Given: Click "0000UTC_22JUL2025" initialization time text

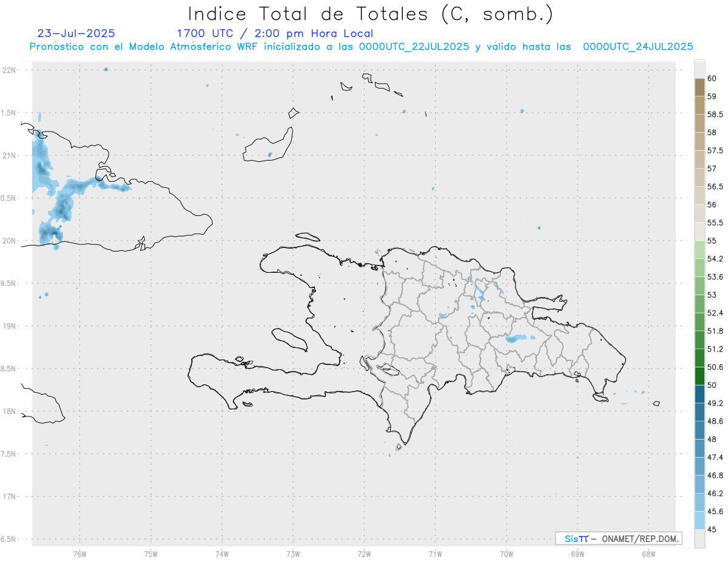Looking at the screenshot, I should (414, 47).
